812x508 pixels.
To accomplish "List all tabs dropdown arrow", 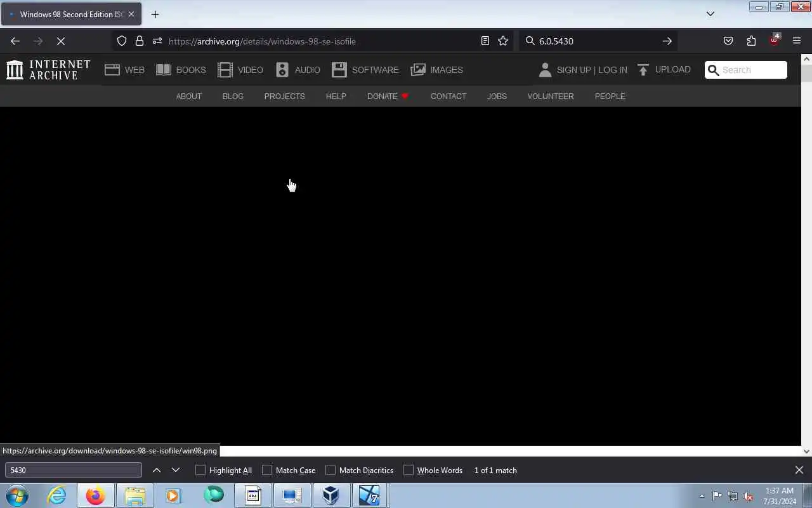I will click(x=710, y=14).
